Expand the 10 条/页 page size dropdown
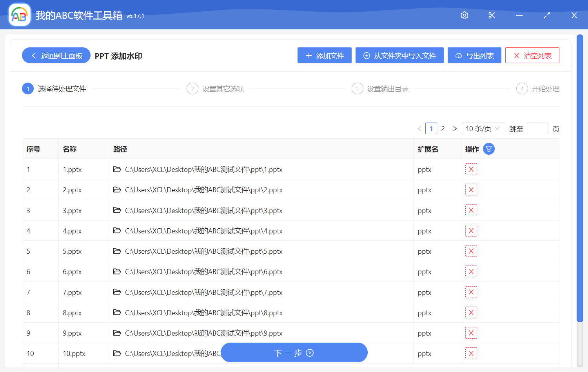This screenshot has width=588, height=372. pyautogui.click(x=483, y=129)
